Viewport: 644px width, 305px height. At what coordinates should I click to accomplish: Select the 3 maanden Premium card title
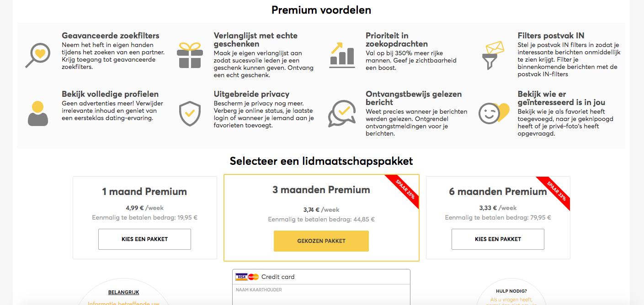coord(321,189)
